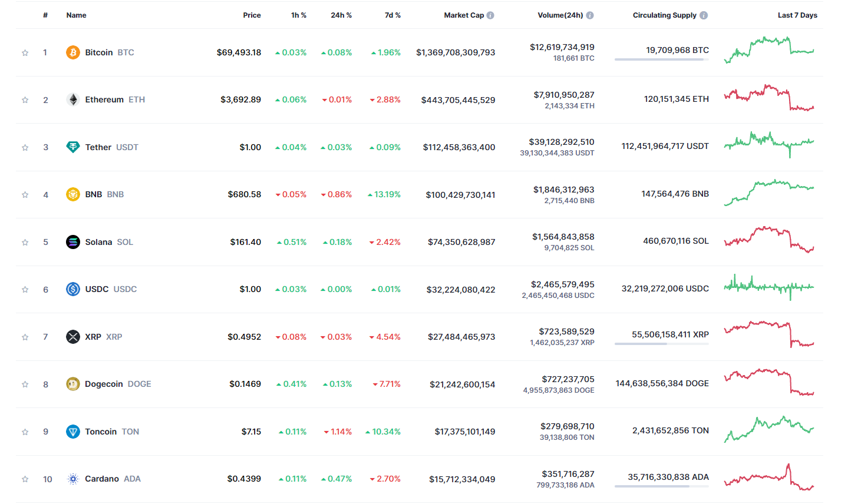Click Tether's $39,128,292,510 volume figure

[562, 142]
